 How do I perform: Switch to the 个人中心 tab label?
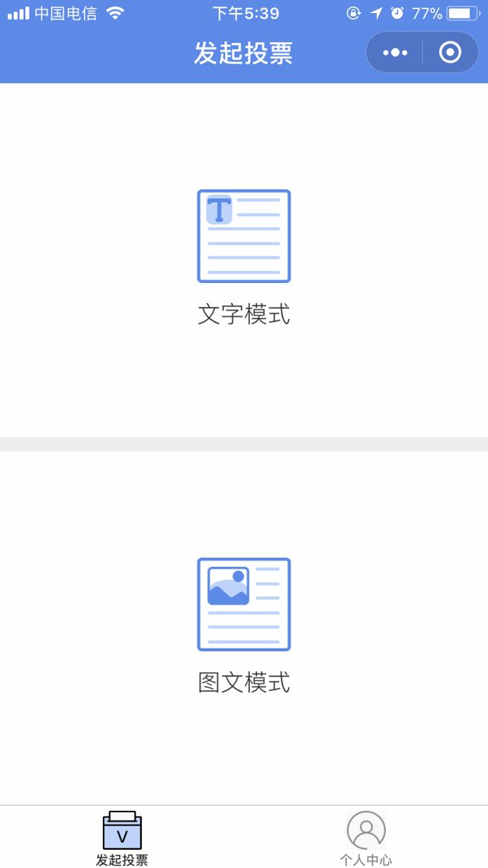pos(366,860)
